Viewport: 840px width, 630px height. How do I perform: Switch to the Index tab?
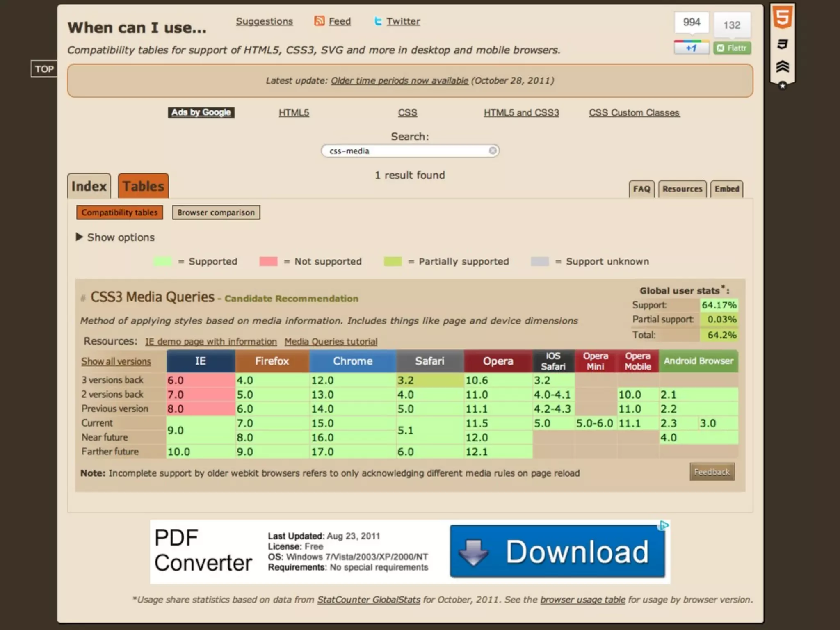pyautogui.click(x=89, y=186)
